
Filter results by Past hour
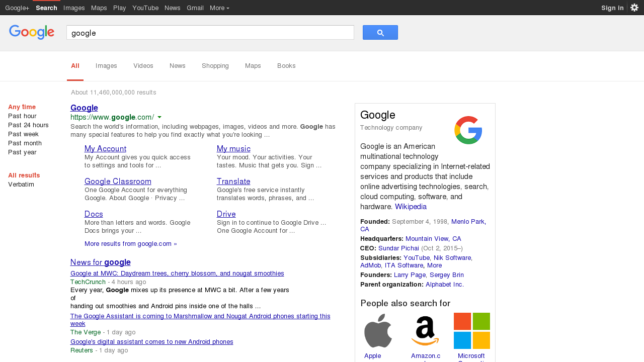coord(22,116)
